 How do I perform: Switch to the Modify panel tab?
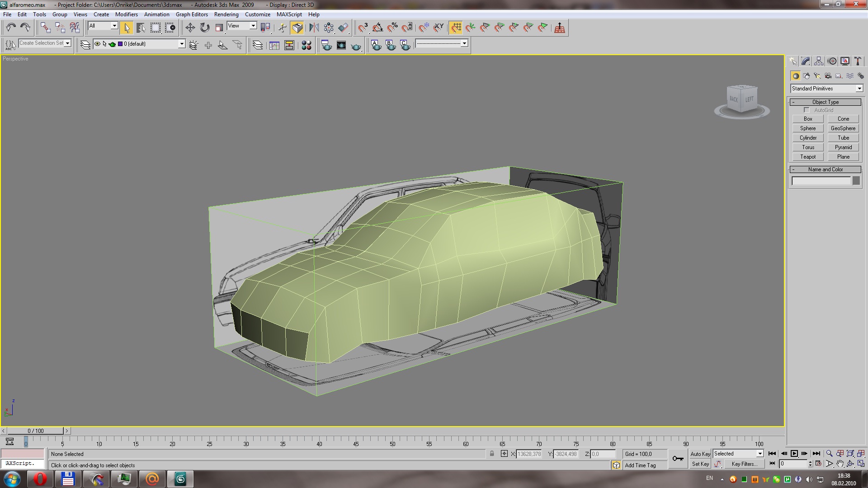coord(806,61)
